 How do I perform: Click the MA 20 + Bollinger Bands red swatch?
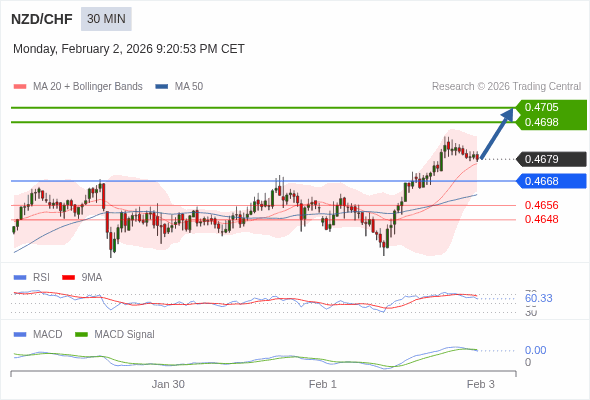pyautogui.click(x=20, y=87)
